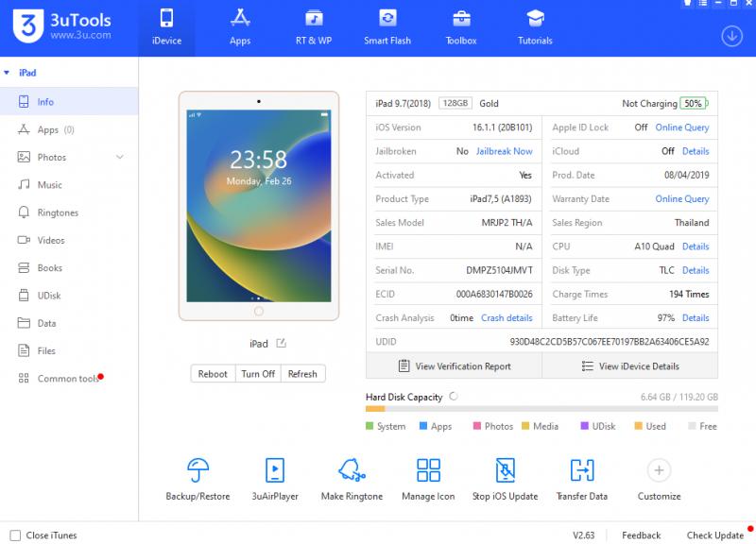756x544 pixels.
Task: Click the Feedback link
Action: (x=642, y=535)
